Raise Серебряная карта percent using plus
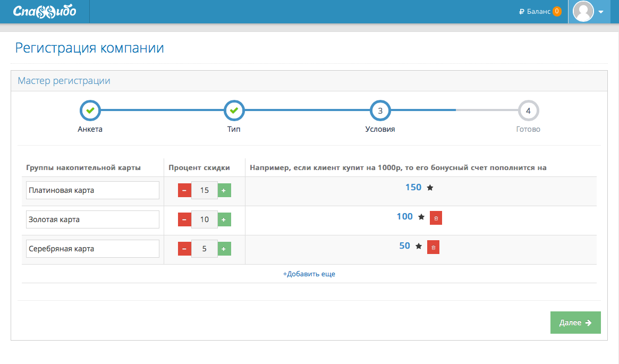This screenshot has width=619, height=364. (x=224, y=249)
